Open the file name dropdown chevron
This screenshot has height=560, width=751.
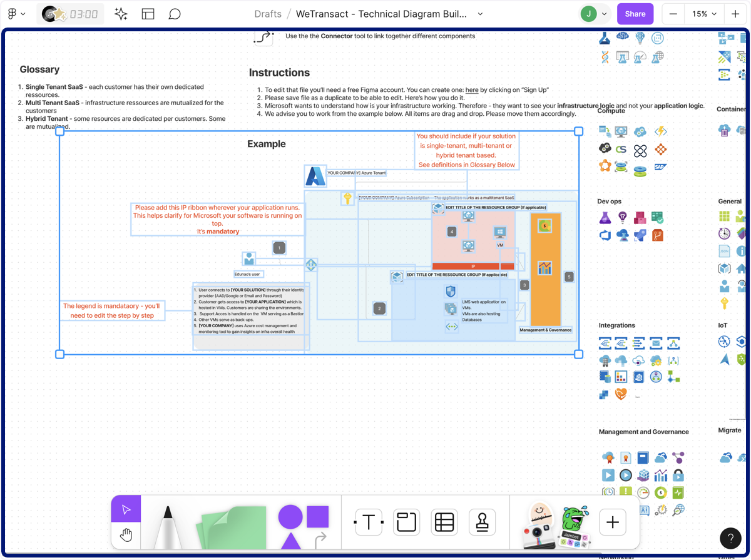point(480,14)
